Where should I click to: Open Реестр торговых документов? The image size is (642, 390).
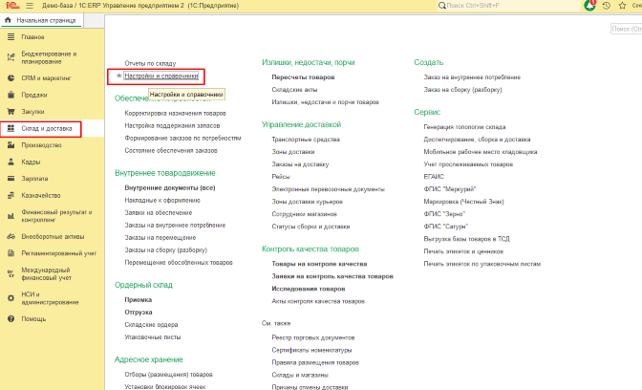point(313,337)
